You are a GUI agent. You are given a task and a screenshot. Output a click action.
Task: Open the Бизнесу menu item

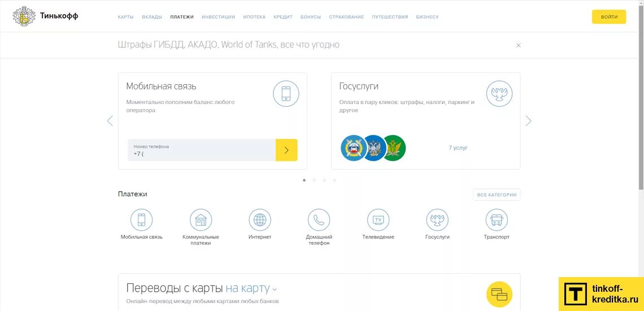click(x=427, y=18)
